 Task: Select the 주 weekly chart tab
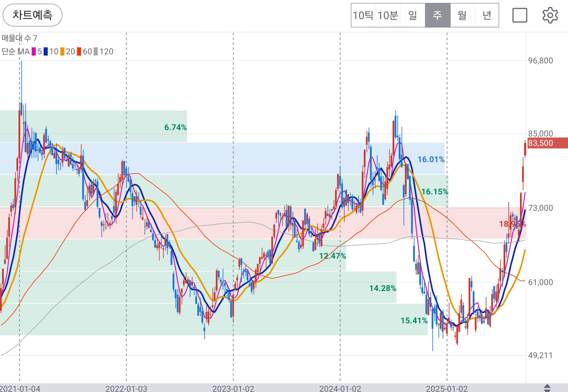pyautogui.click(x=438, y=15)
